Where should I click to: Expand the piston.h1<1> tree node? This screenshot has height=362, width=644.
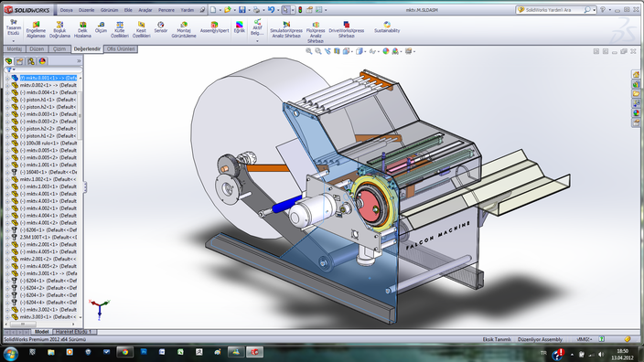point(7,100)
